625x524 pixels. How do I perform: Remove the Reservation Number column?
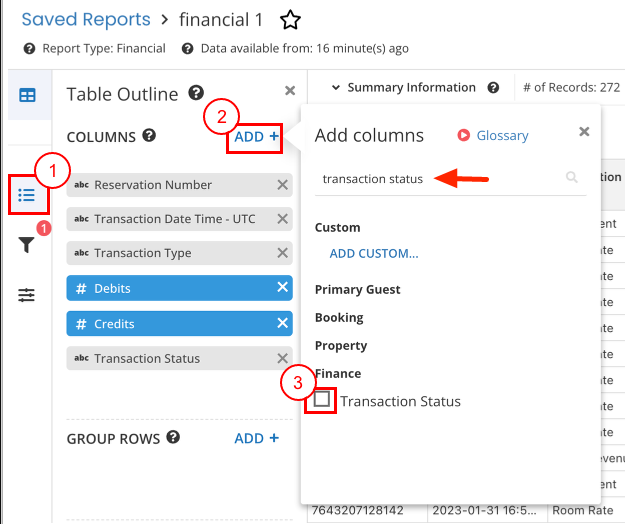pyautogui.click(x=282, y=185)
